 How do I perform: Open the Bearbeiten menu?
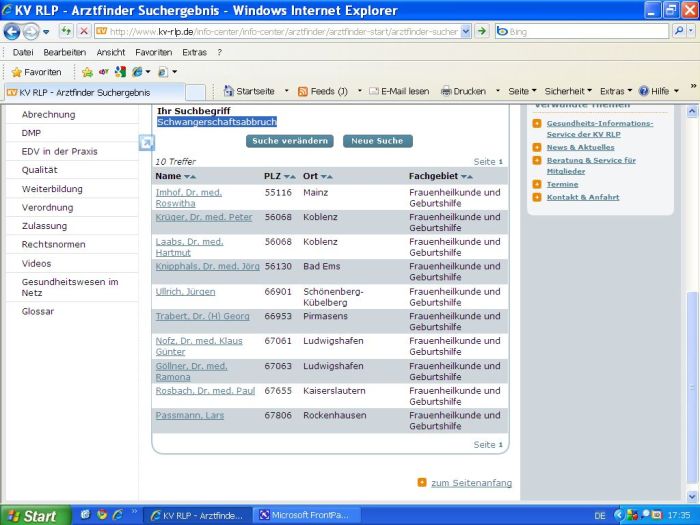[64, 52]
